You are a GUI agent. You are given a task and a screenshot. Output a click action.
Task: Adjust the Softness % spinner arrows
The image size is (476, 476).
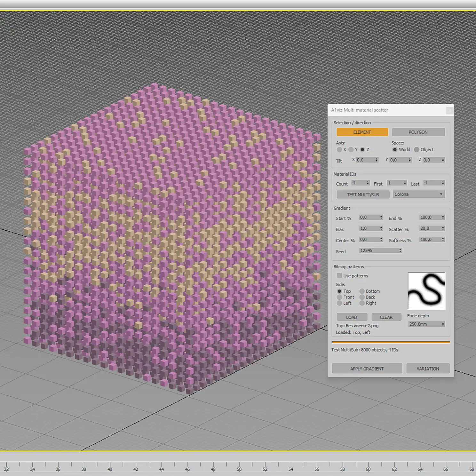443,240
